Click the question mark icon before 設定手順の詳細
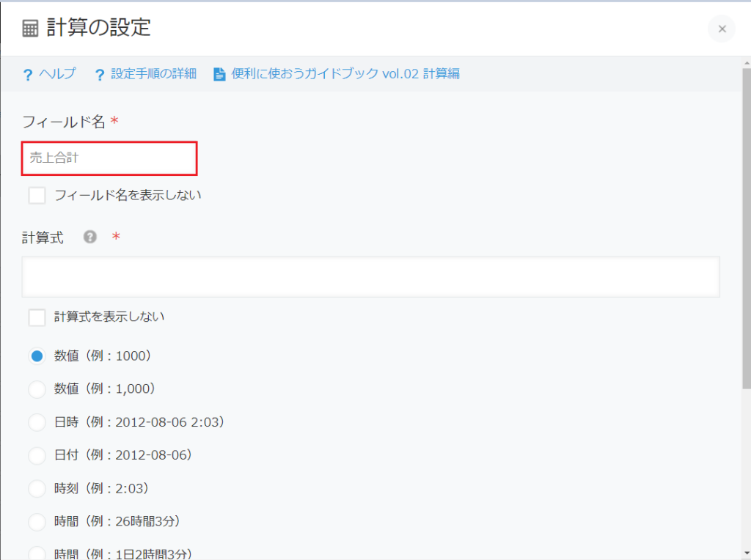Image resolution: width=751 pixels, height=560 pixels. point(100,75)
